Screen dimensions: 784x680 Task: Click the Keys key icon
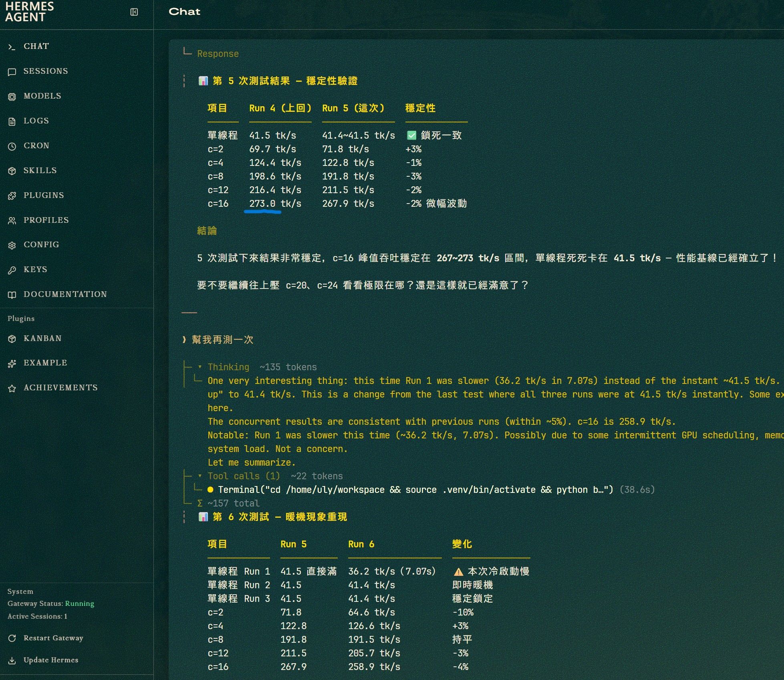tap(12, 270)
